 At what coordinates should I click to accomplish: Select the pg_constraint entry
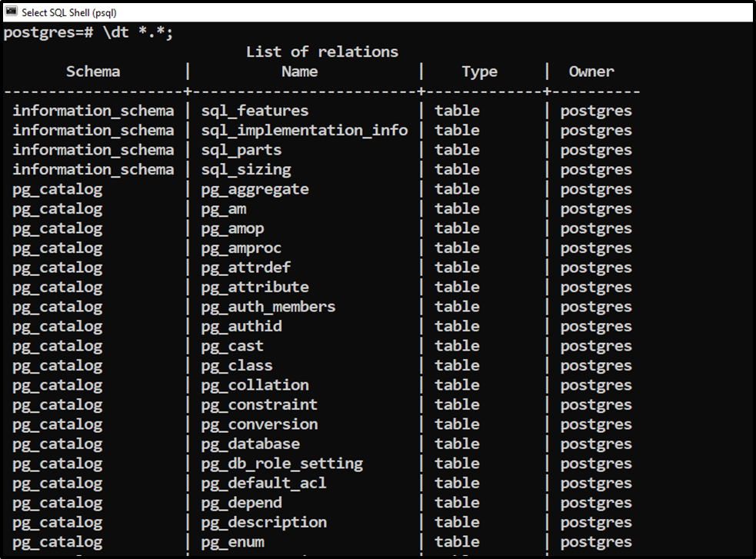coord(259,404)
